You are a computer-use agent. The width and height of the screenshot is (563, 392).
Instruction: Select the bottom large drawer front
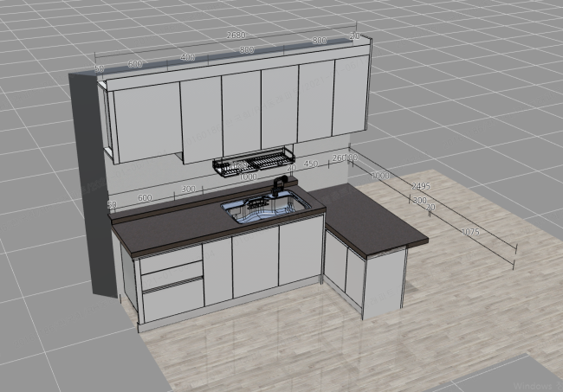(174, 301)
